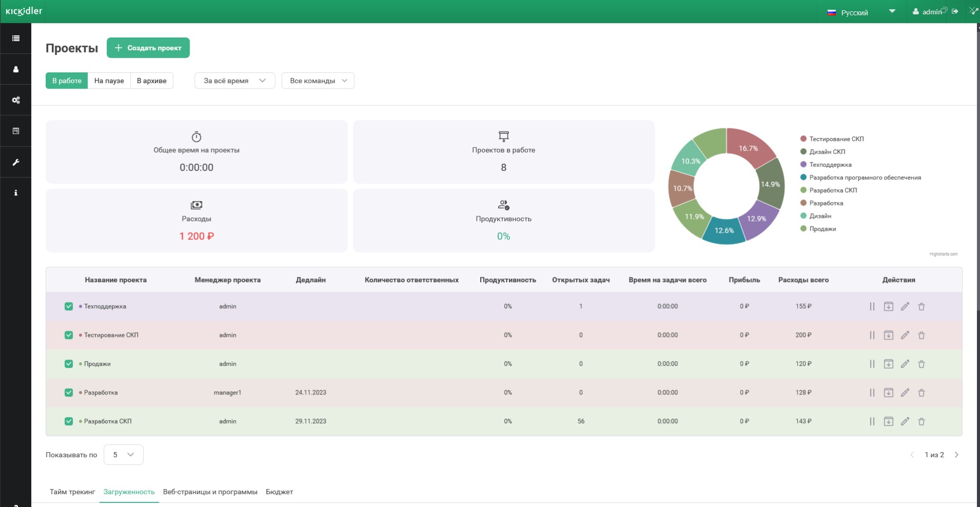Go to next page of projects

tap(956, 455)
